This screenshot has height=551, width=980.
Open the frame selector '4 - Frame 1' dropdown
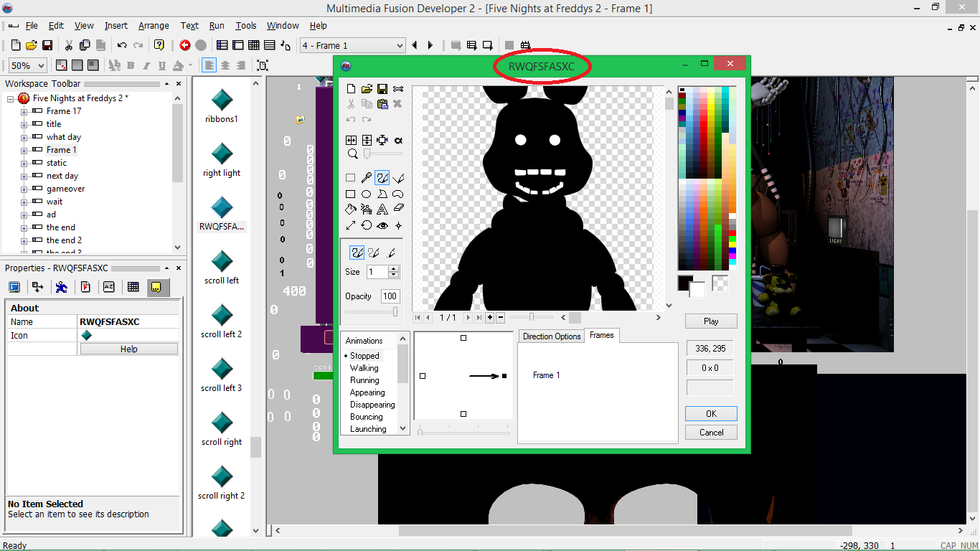pos(353,45)
